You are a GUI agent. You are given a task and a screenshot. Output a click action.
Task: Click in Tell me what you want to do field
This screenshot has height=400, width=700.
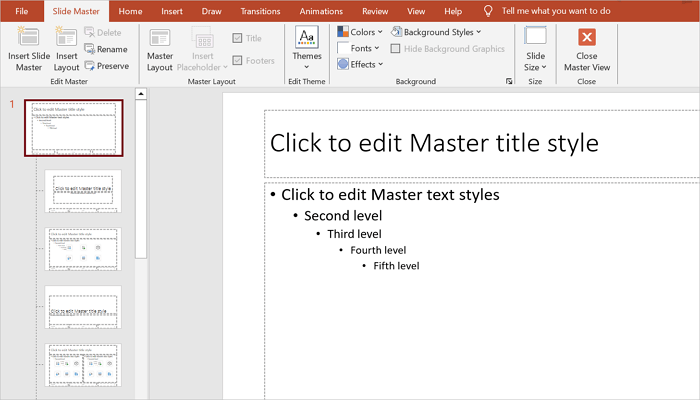point(556,11)
